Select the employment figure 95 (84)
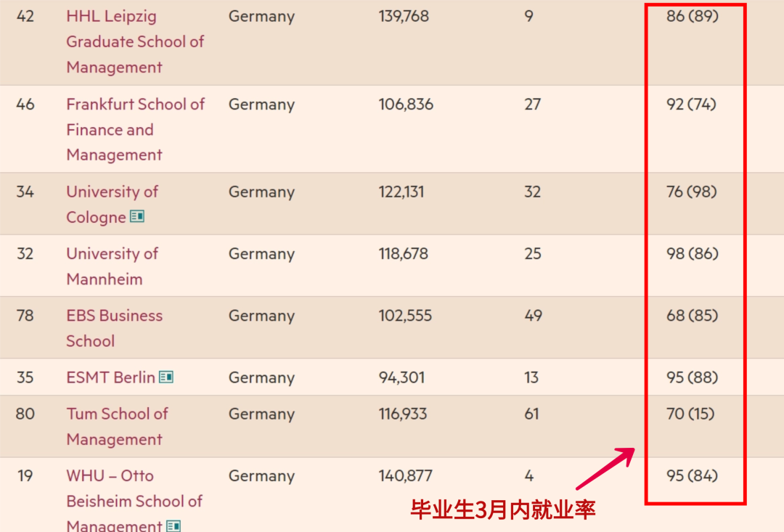 tap(692, 475)
